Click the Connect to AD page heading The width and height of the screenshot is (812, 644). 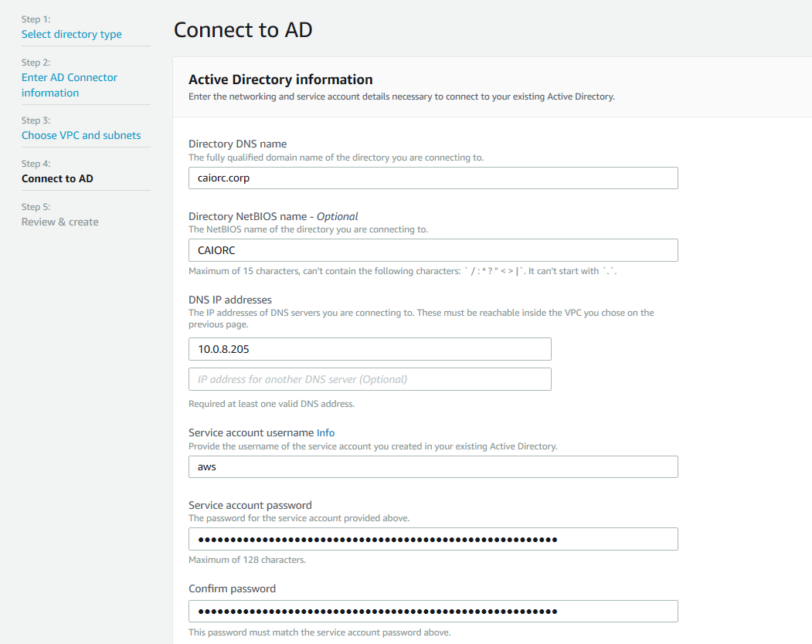point(243,30)
